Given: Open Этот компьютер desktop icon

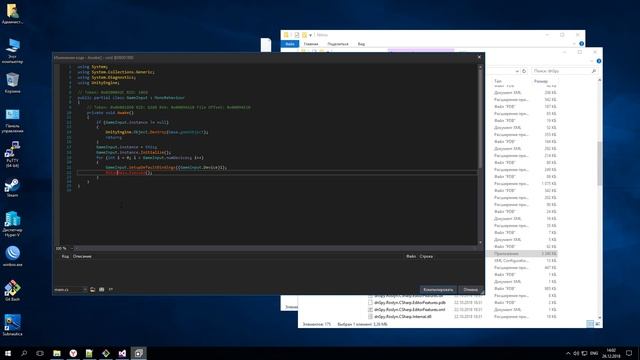Looking at the screenshot, I should (x=12, y=51).
